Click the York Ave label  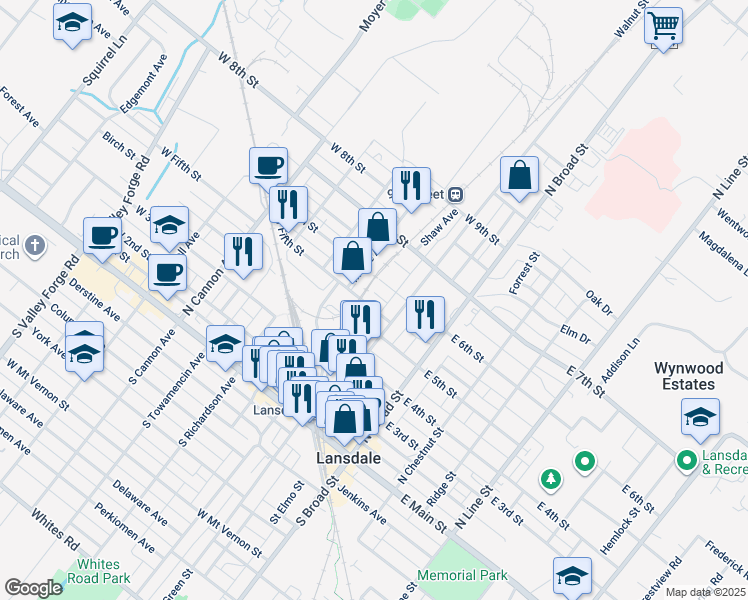coord(49,342)
